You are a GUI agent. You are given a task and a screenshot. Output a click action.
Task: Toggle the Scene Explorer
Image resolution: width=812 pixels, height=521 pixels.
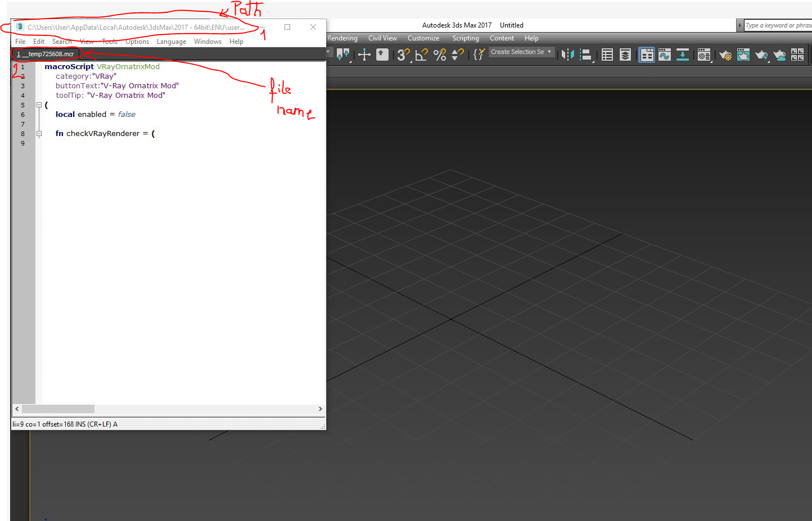click(x=607, y=55)
